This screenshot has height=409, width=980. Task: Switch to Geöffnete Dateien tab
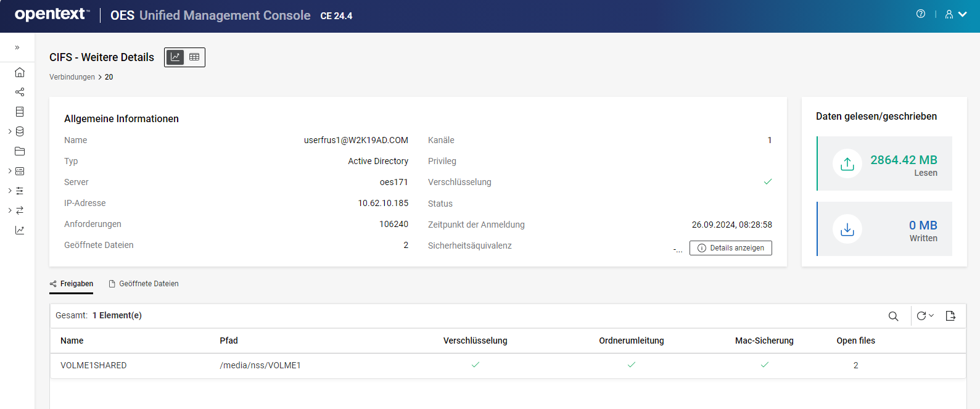[144, 284]
